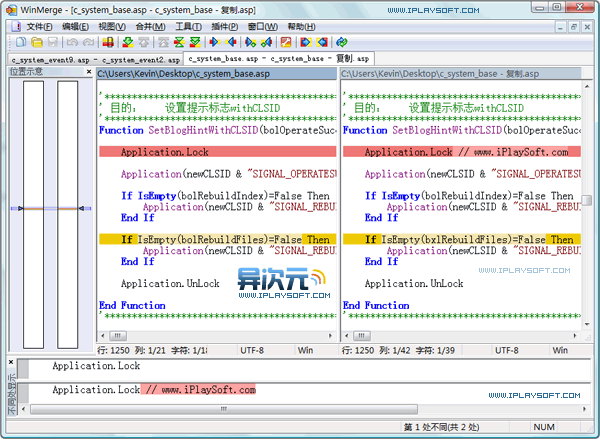The image size is (600, 439).
Task: Click the Select Line Difference icon
Action: click(108, 42)
